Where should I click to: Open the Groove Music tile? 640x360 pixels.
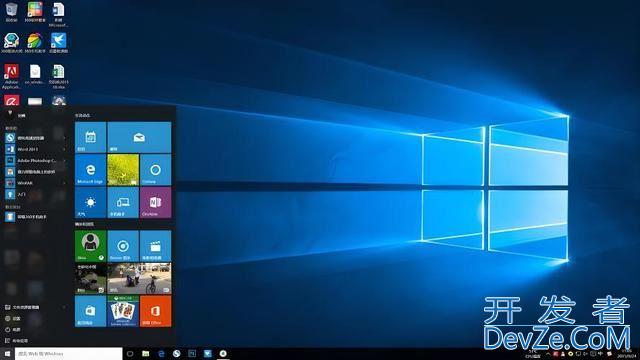[x=123, y=246]
